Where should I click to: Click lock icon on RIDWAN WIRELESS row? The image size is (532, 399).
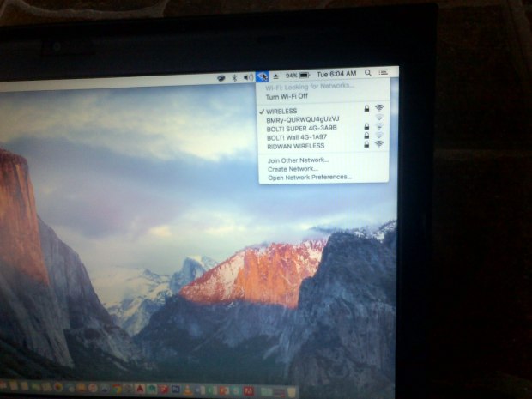tap(366, 144)
